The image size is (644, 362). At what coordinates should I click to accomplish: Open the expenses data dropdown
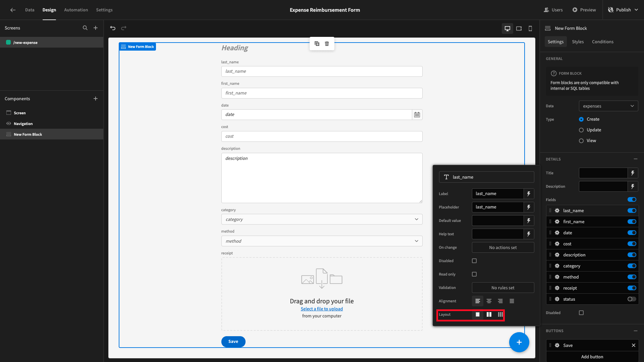pyautogui.click(x=608, y=106)
